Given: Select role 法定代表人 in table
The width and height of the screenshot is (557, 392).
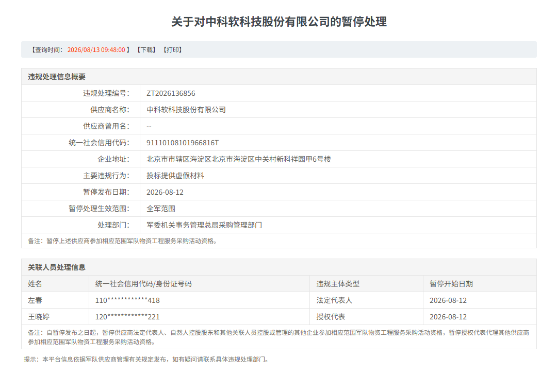Looking at the screenshot, I should coord(334,300).
